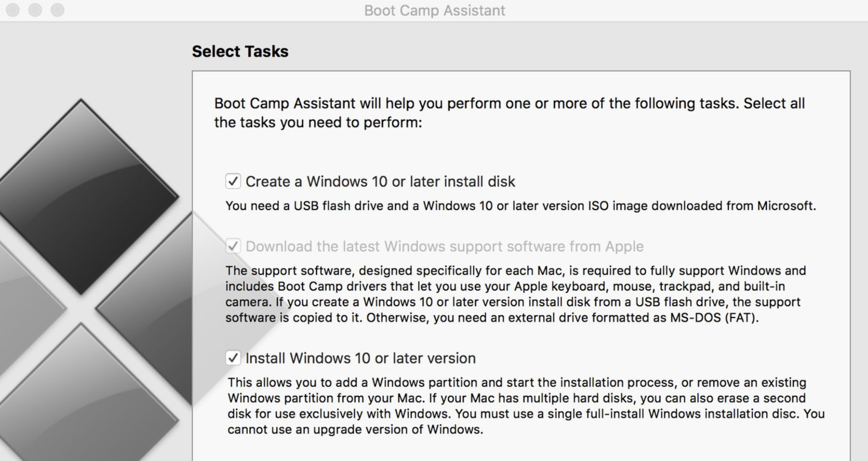Click the zoom window button
Screen dimensions: 868x461
[x=58, y=10]
